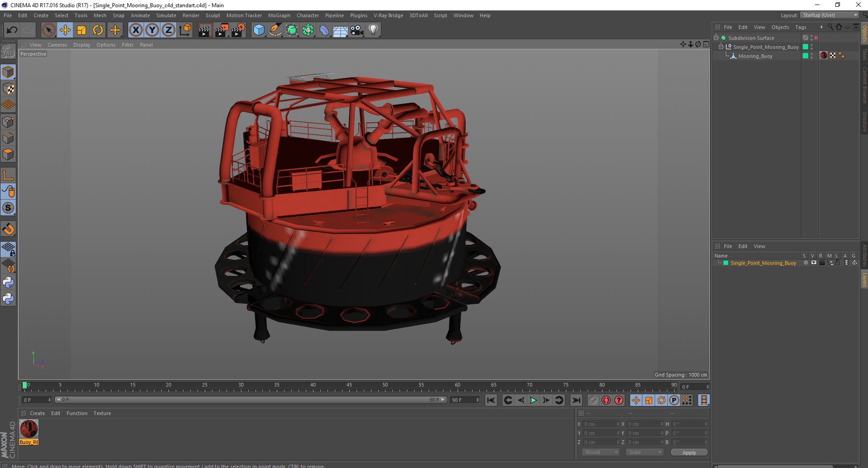The height and width of the screenshot is (468, 868).
Task: Switch to Edges mode
Action: (8, 138)
